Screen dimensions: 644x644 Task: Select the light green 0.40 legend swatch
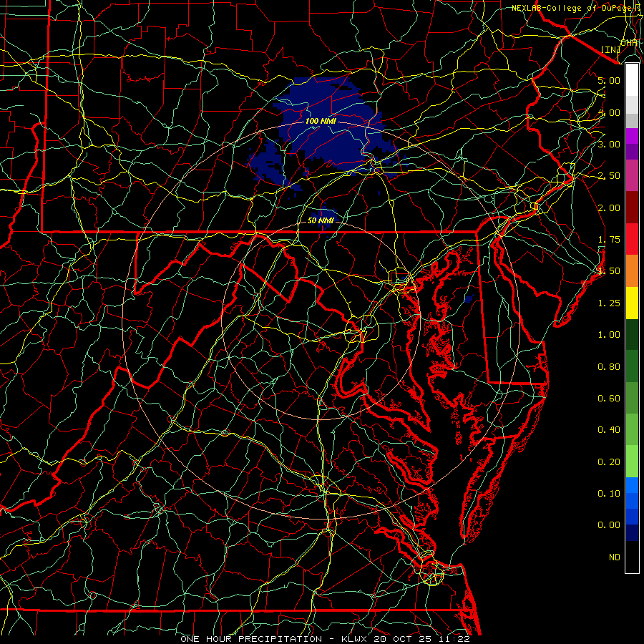pos(632,429)
